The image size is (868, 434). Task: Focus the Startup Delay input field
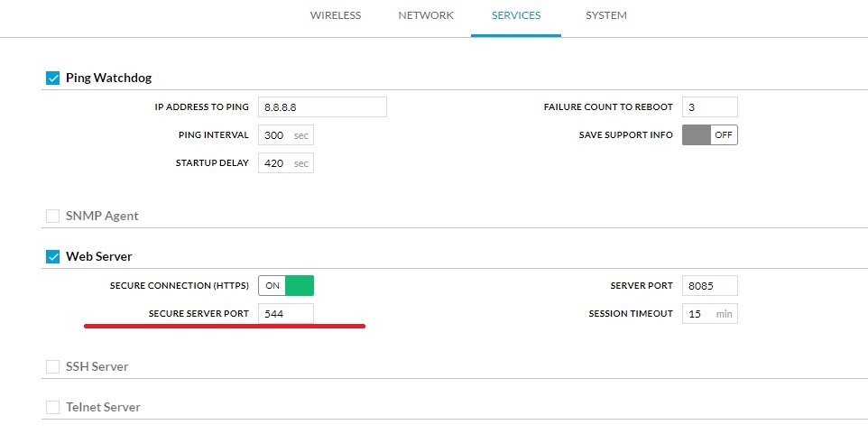[275, 163]
